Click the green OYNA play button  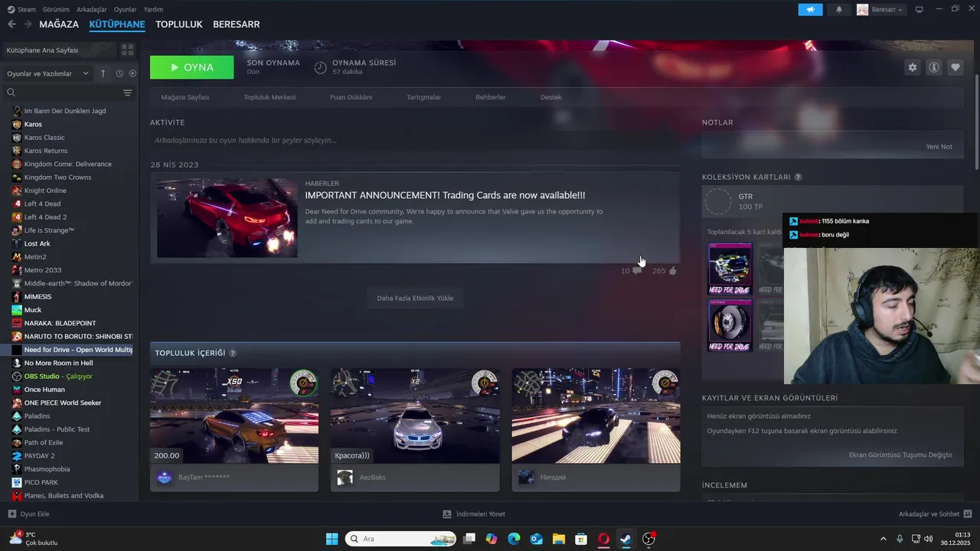pyautogui.click(x=191, y=67)
